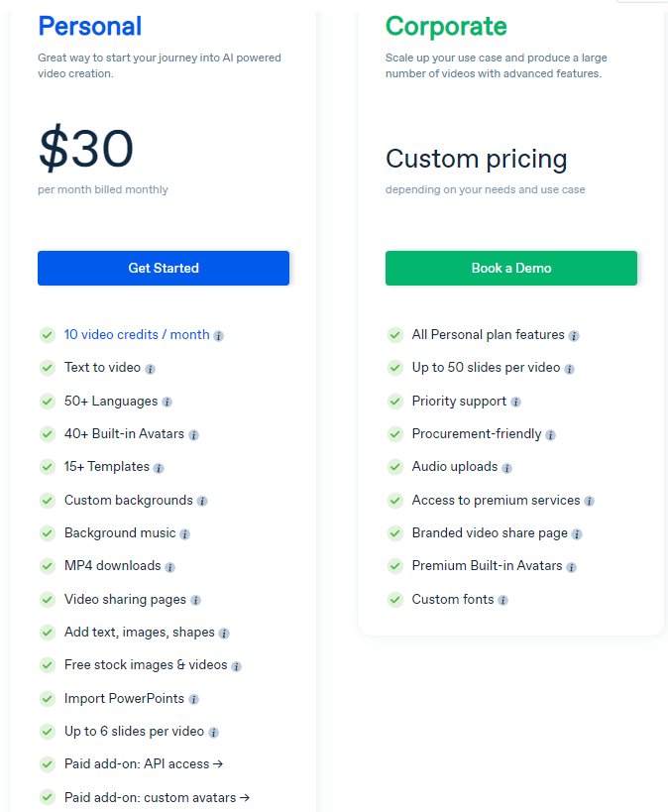Open Paid add-on: custom avatars link
Image resolution: width=668 pixels, height=812 pixels.
coord(157,797)
